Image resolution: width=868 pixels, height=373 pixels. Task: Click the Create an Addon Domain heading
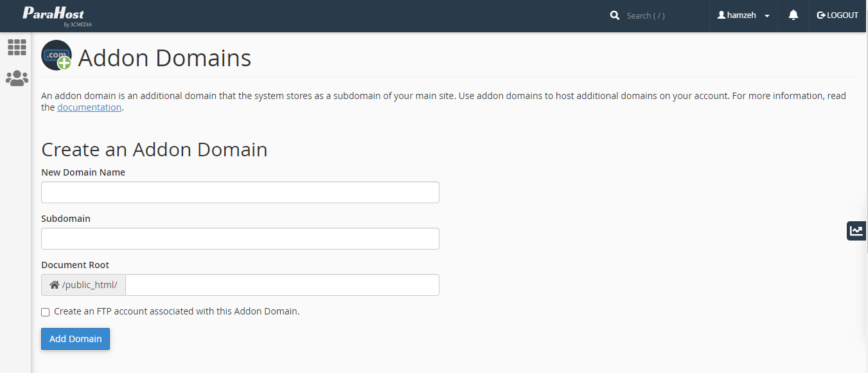click(154, 150)
